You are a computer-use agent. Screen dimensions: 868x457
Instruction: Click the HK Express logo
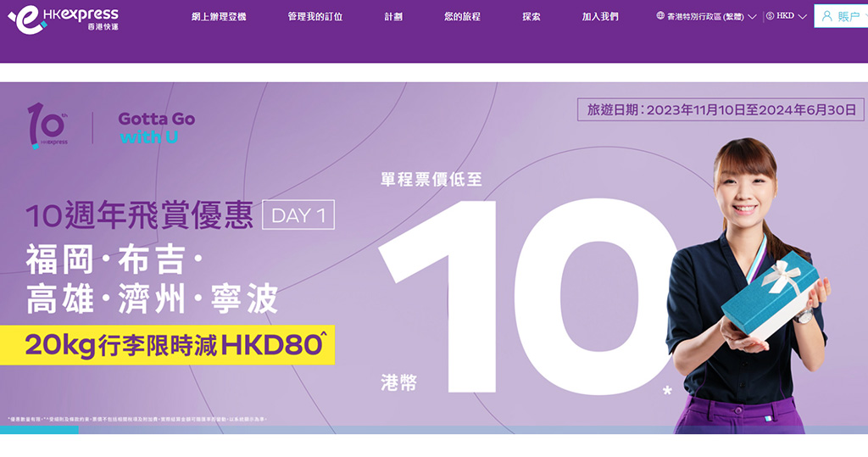click(x=64, y=17)
